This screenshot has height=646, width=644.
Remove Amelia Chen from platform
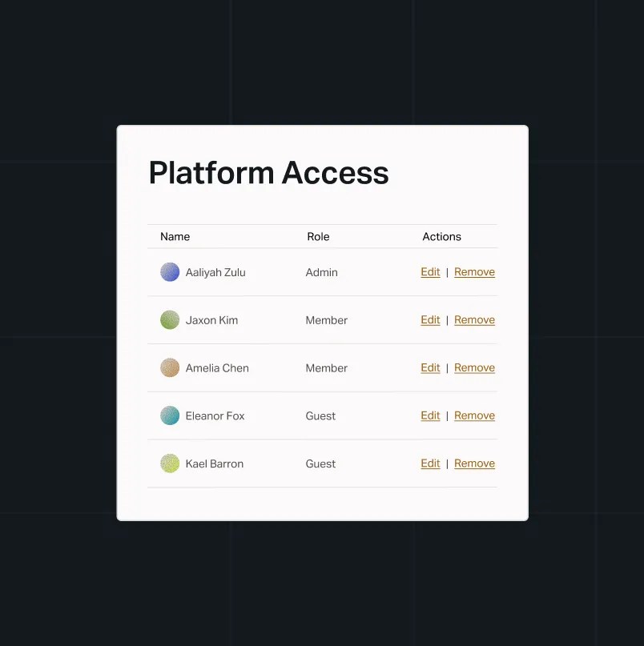coord(474,367)
